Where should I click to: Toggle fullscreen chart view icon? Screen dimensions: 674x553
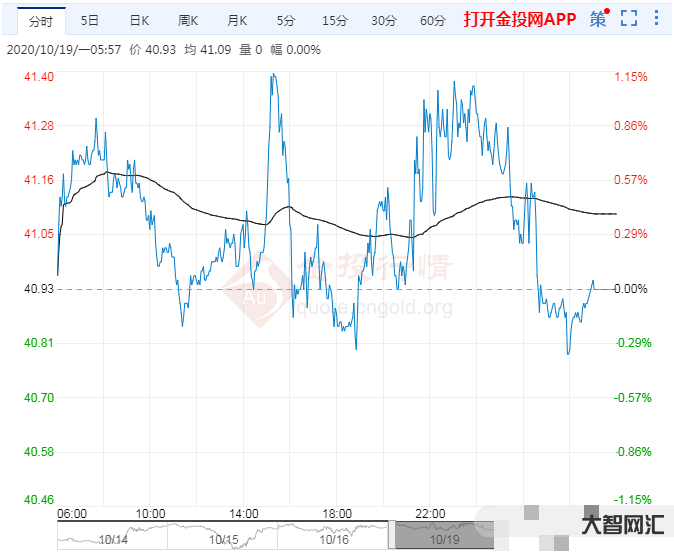[628, 19]
